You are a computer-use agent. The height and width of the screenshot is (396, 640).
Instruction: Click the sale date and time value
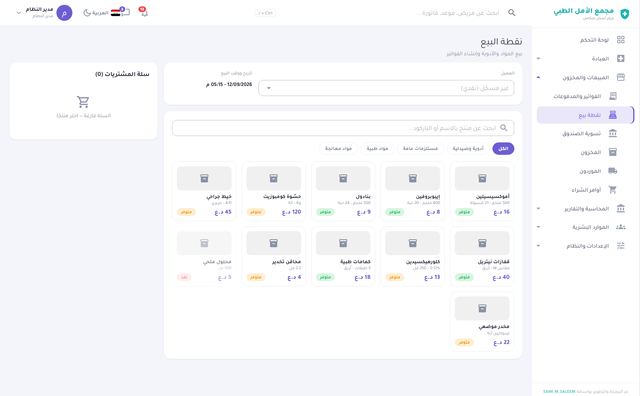coord(229,85)
